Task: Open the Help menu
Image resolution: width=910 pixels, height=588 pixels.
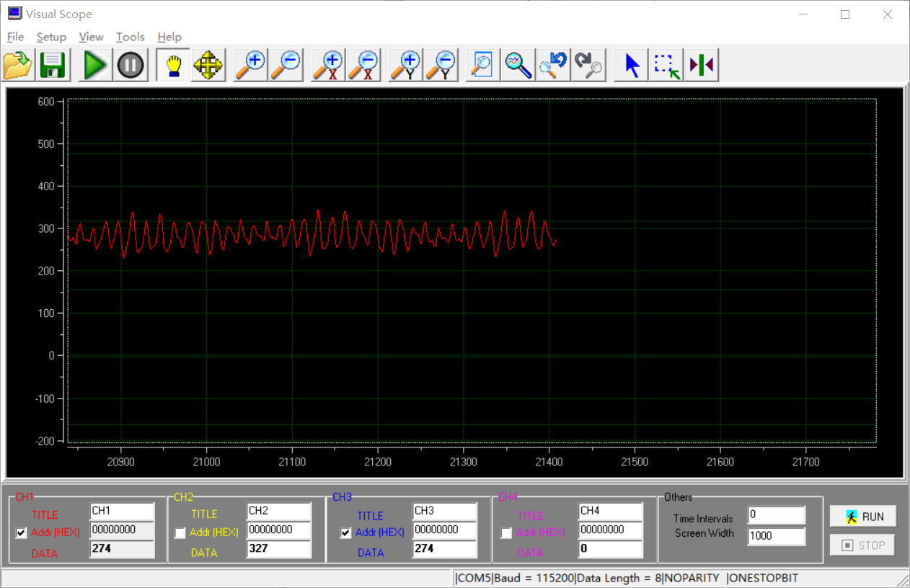Action: pyautogui.click(x=169, y=37)
